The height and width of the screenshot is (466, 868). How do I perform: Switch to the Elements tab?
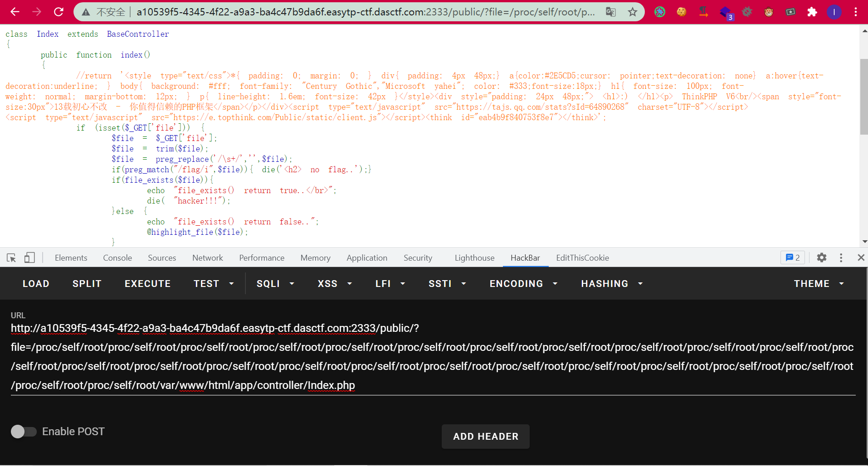(71, 257)
